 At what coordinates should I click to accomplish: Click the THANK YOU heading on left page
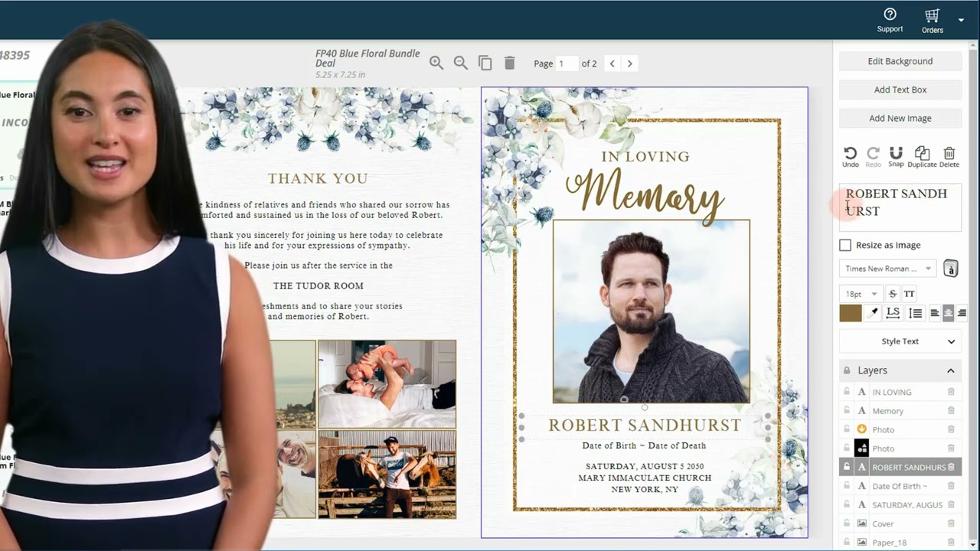[318, 178]
